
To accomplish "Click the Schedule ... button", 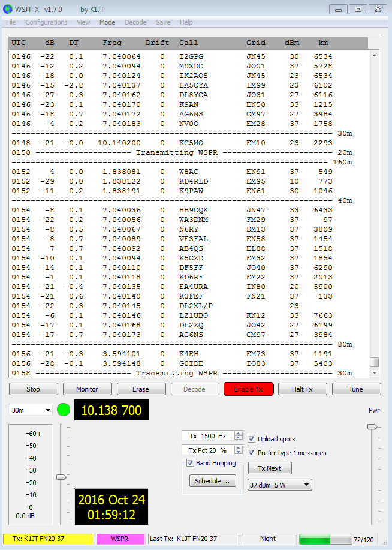I will [x=212, y=481].
